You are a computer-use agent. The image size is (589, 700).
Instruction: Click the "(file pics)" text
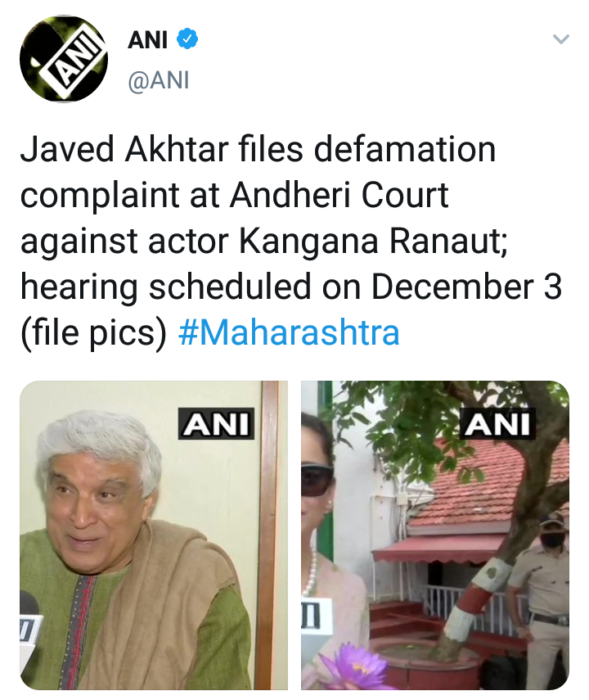point(93,333)
